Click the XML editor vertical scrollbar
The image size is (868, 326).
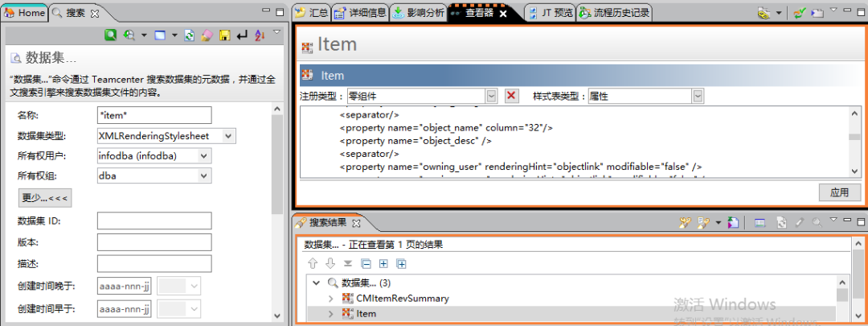tap(855, 142)
